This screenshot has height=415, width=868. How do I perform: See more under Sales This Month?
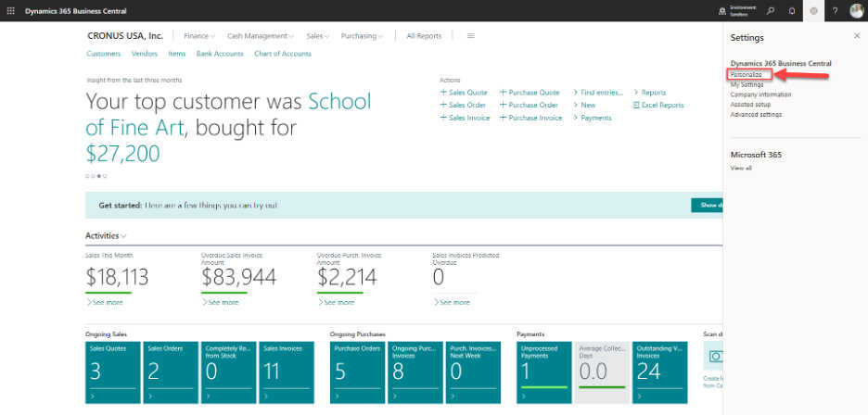[x=105, y=302]
